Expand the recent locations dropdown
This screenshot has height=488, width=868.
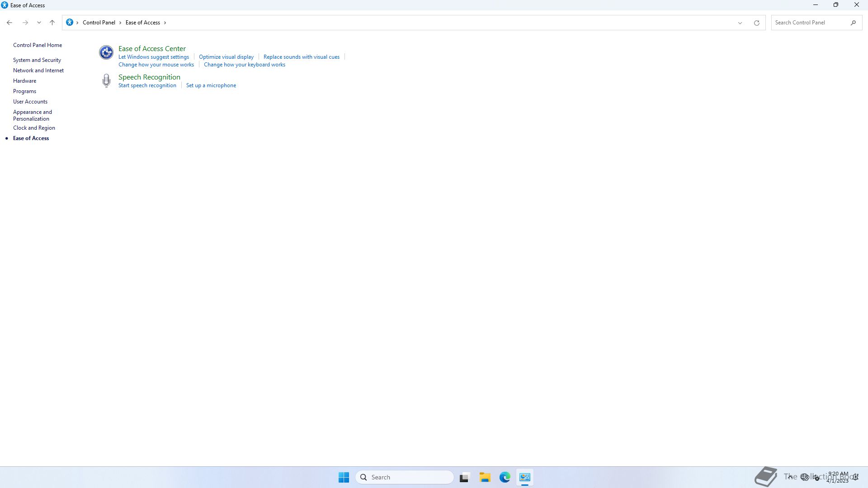coord(39,23)
